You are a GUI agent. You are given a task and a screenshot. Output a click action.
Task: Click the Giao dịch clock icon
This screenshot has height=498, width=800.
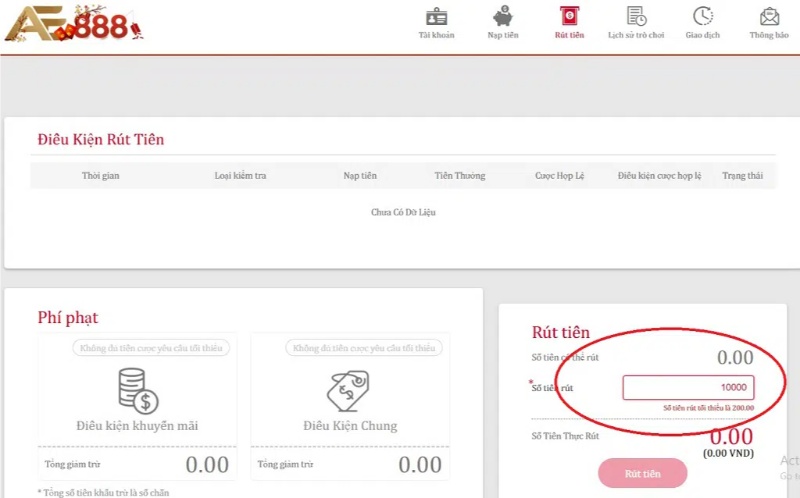click(x=703, y=17)
